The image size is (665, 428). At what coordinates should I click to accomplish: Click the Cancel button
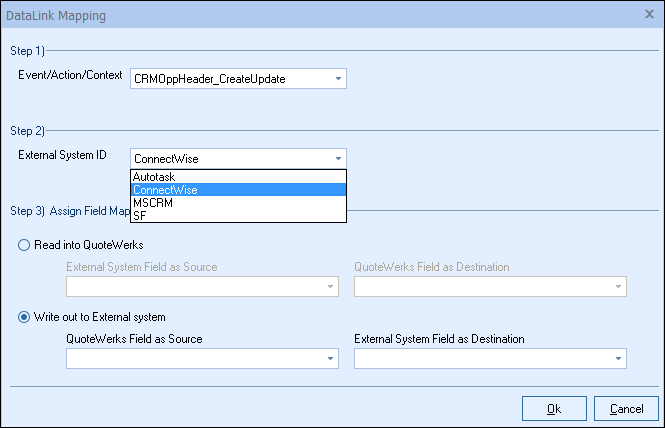pyautogui.click(x=626, y=408)
